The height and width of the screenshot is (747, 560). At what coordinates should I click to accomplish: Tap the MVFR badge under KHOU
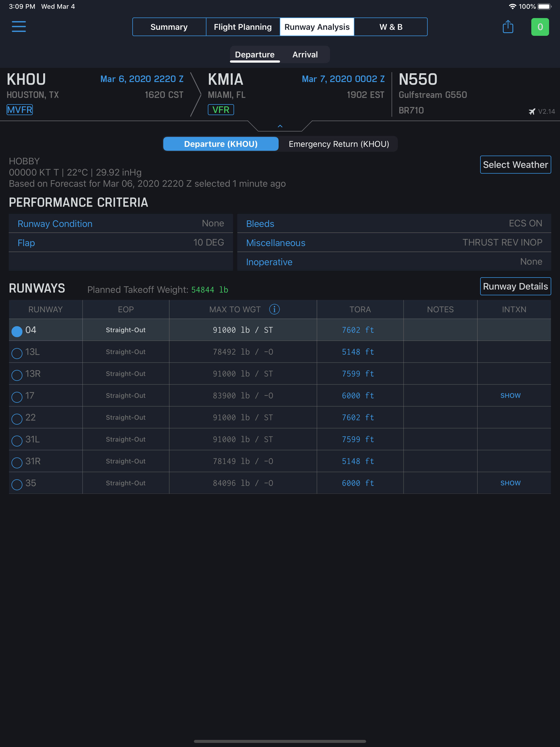click(19, 109)
